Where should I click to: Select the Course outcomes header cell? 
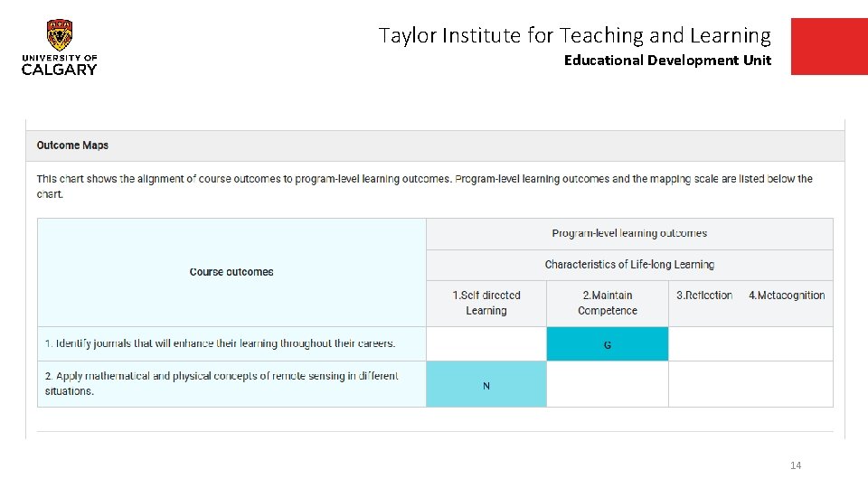coord(231,272)
